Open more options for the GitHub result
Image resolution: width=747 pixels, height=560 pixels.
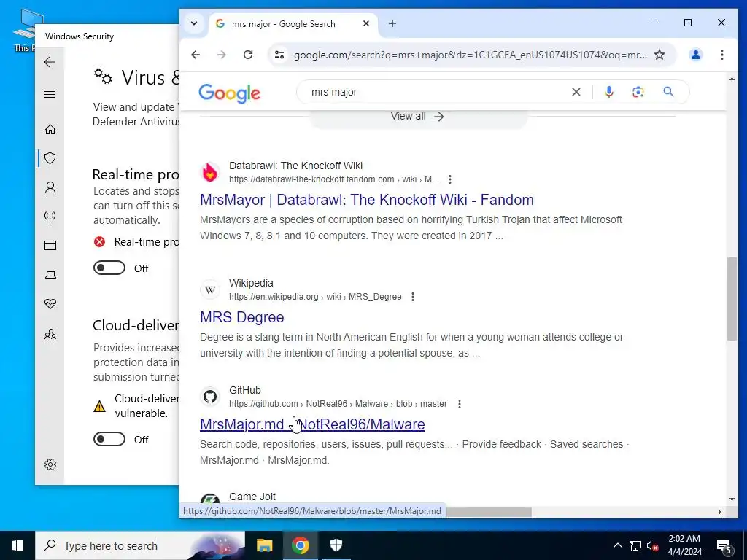click(460, 404)
